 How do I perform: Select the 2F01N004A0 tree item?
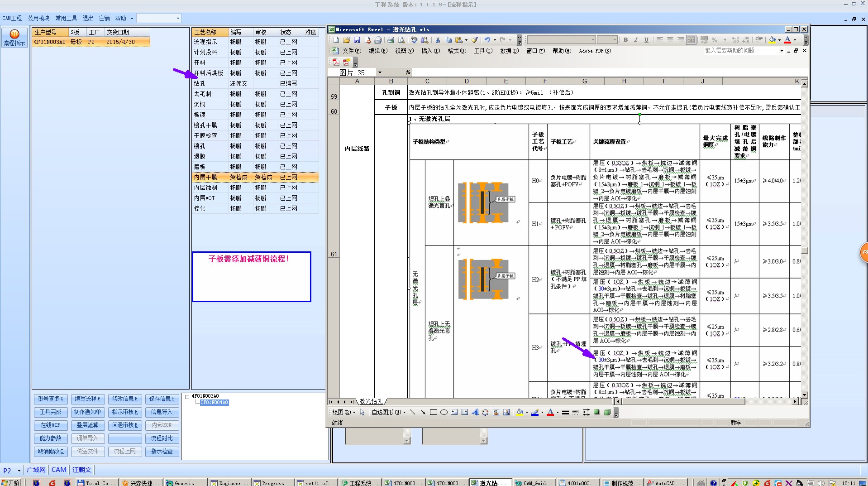214,403
